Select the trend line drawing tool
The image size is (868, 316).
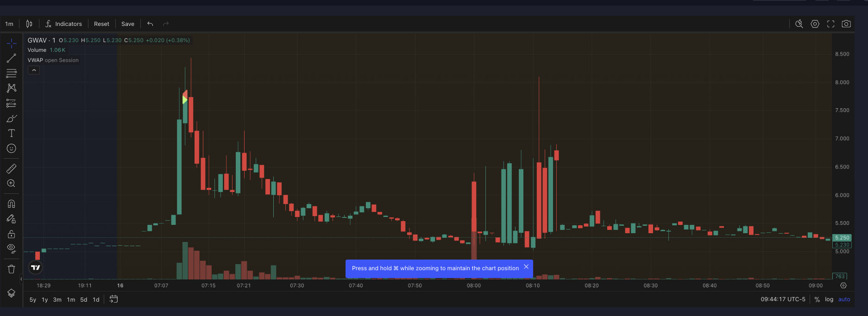(x=12, y=58)
